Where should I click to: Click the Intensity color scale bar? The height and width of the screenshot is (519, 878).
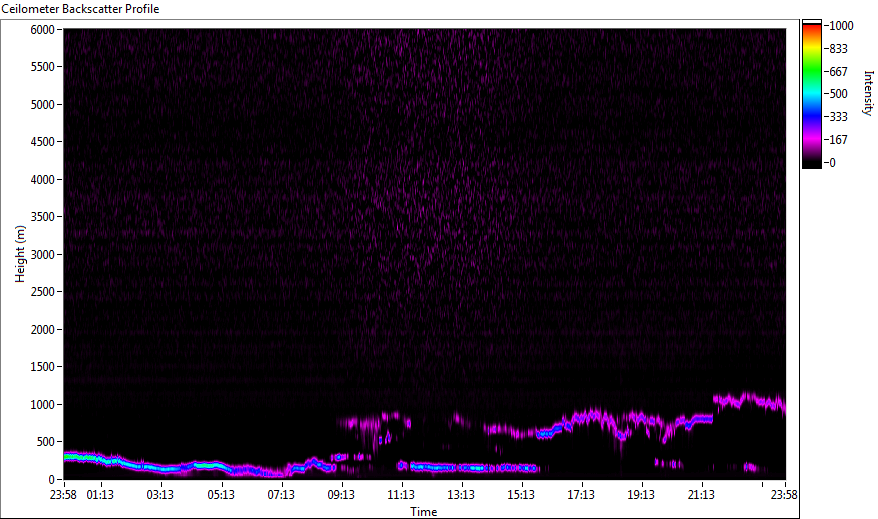pos(812,94)
